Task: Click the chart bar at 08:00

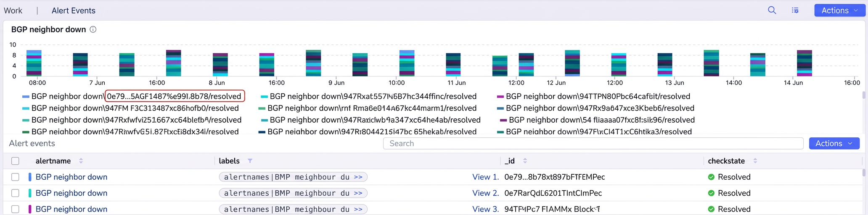Action: [34, 63]
